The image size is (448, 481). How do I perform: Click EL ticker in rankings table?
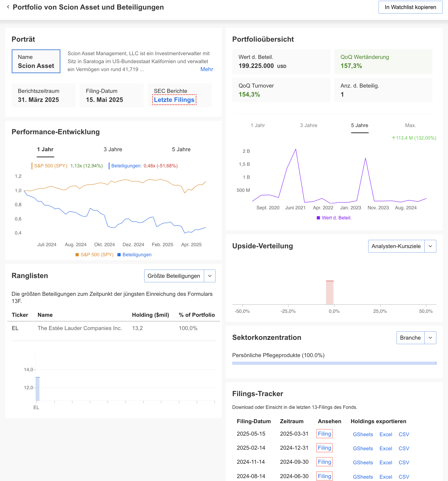[15, 328]
